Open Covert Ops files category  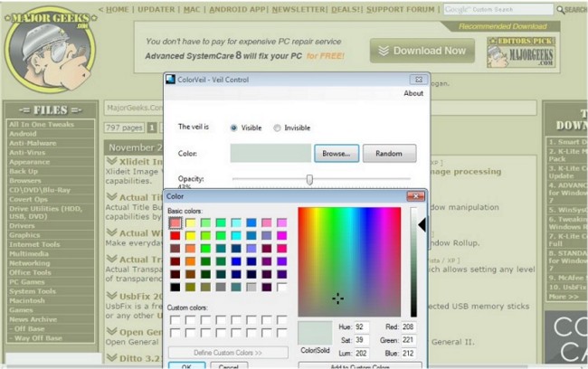[x=29, y=199]
